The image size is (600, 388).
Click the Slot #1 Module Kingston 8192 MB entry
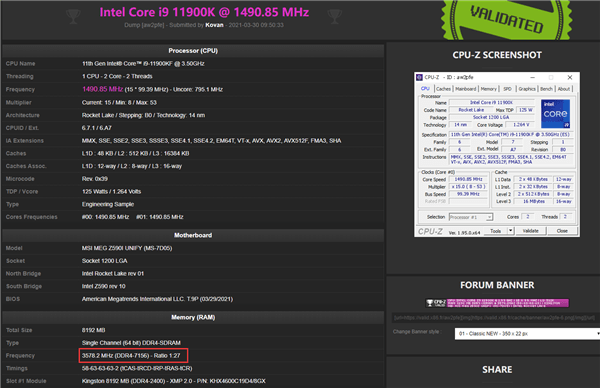click(x=174, y=381)
